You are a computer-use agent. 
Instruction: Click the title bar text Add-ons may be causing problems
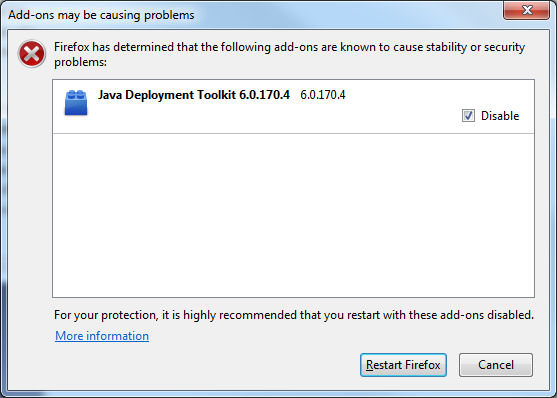[x=101, y=15]
